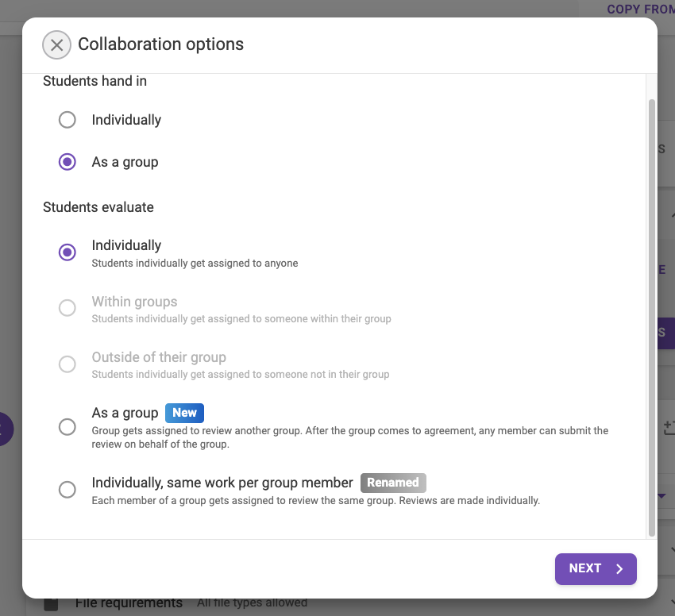Click the add icon at right edge
Screen dimensions: 675x616
point(669,427)
